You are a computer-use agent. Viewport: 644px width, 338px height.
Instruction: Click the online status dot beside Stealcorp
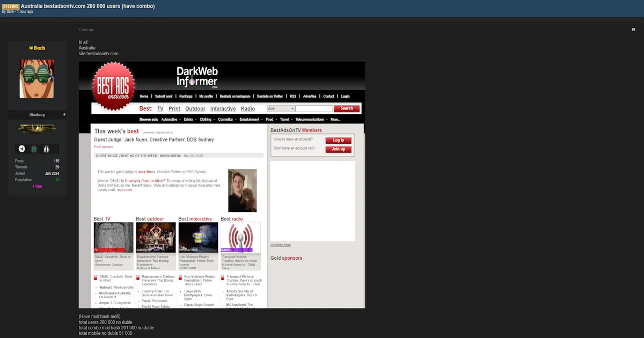click(x=64, y=114)
